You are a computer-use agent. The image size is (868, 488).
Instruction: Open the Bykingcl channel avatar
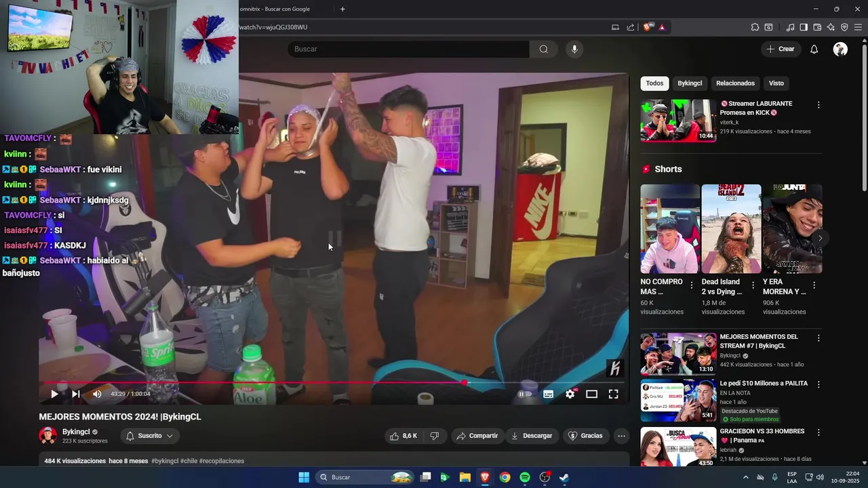click(x=48, y=436)
